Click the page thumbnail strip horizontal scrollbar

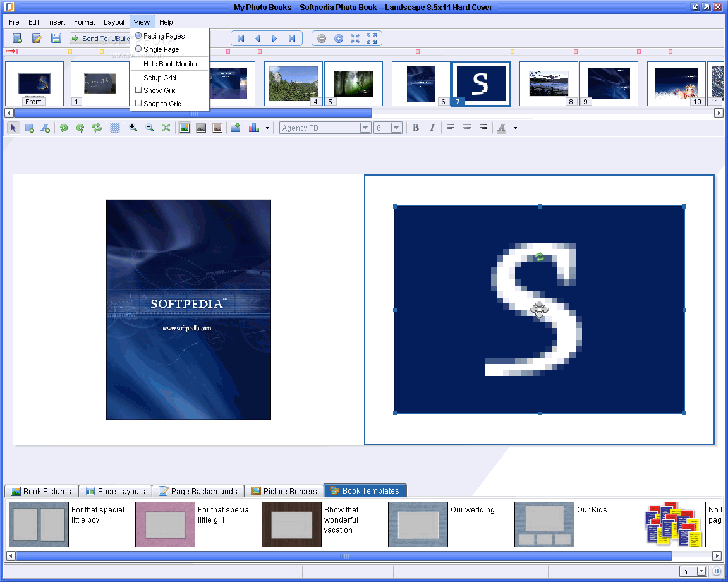point(193,112)
